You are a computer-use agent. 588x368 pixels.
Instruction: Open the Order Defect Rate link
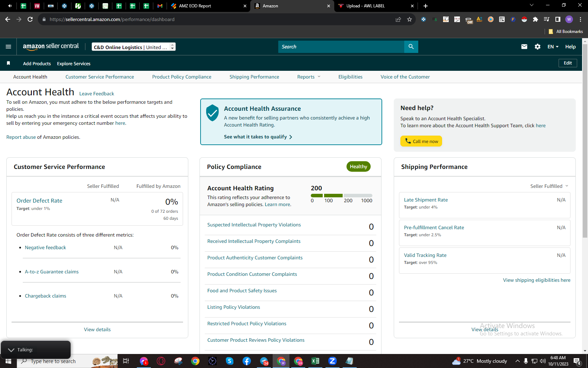39,200
